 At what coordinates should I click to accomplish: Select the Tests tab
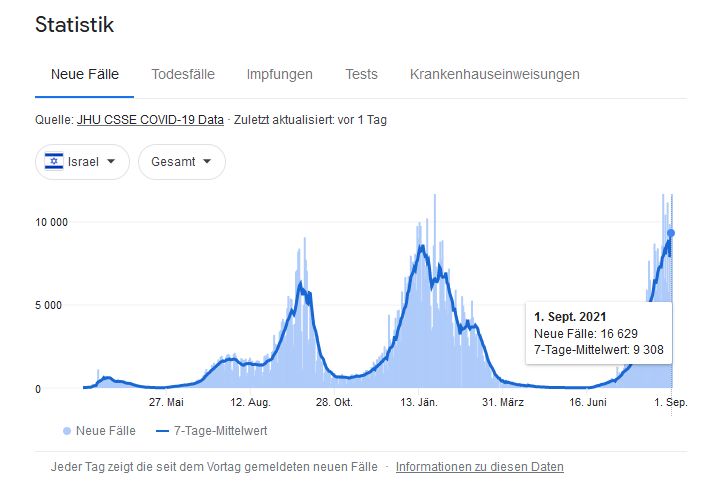[x=361, y=74]
